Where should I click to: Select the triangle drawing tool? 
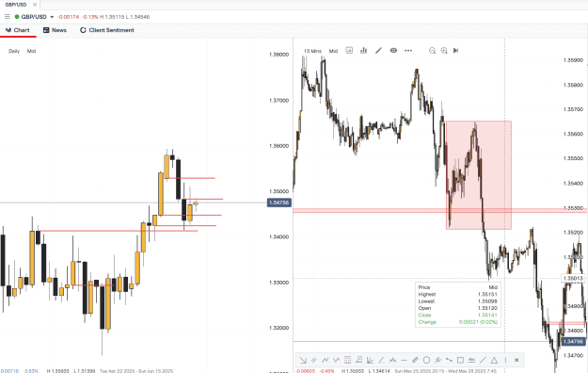point(494,360)
